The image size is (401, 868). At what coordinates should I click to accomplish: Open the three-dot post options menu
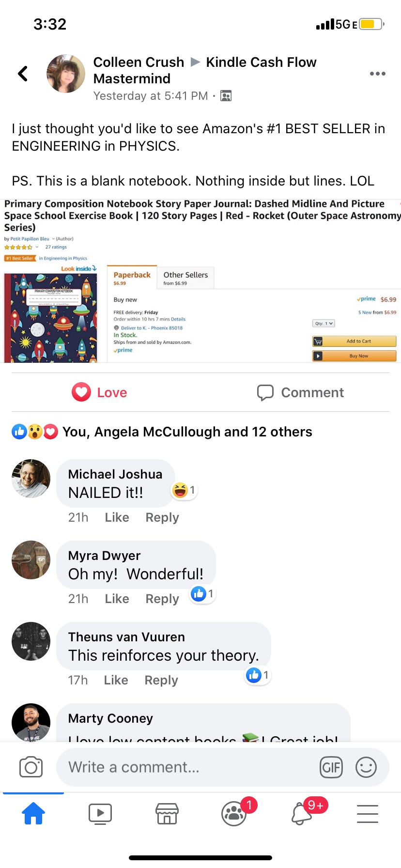click(x=377, y=74)
